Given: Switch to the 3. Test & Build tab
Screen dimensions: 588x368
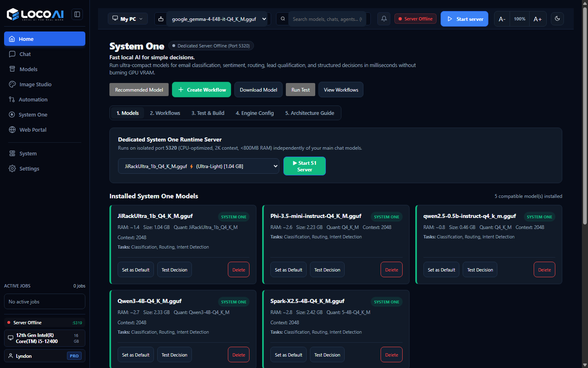Looking at the screenshot, I should (208, 113).
